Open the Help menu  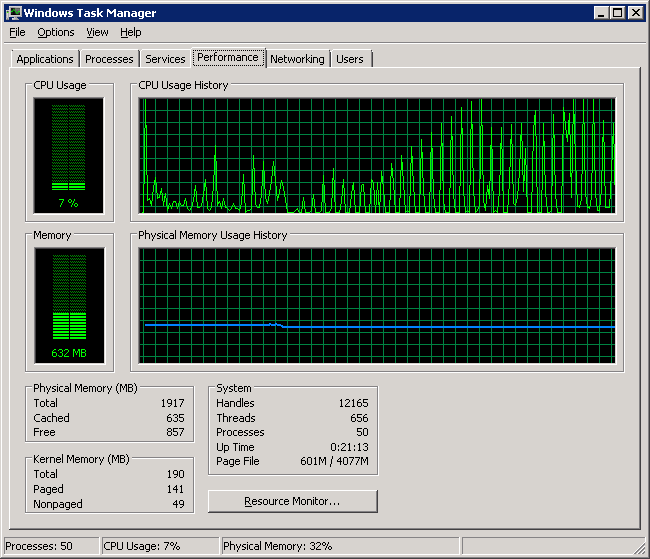tap(131, 32)
